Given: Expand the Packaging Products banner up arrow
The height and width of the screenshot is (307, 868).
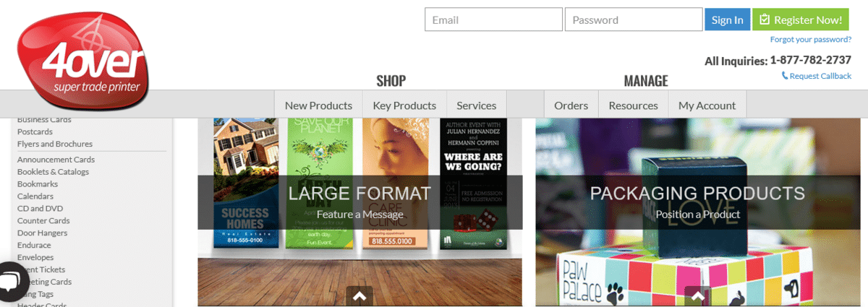Looking at the screenshot, I should [697, 295].
